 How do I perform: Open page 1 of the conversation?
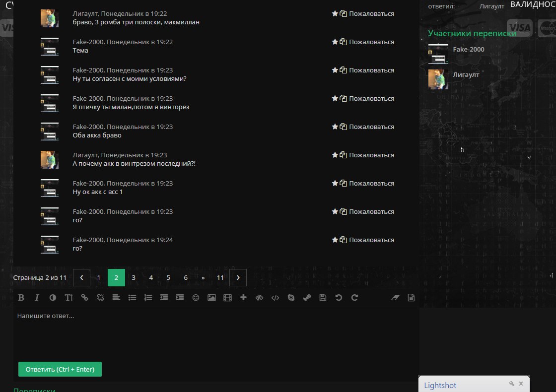click(99, 277)
